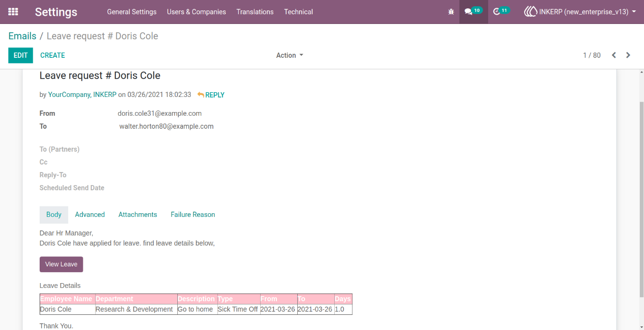Click the Reply-To field label

53,175
